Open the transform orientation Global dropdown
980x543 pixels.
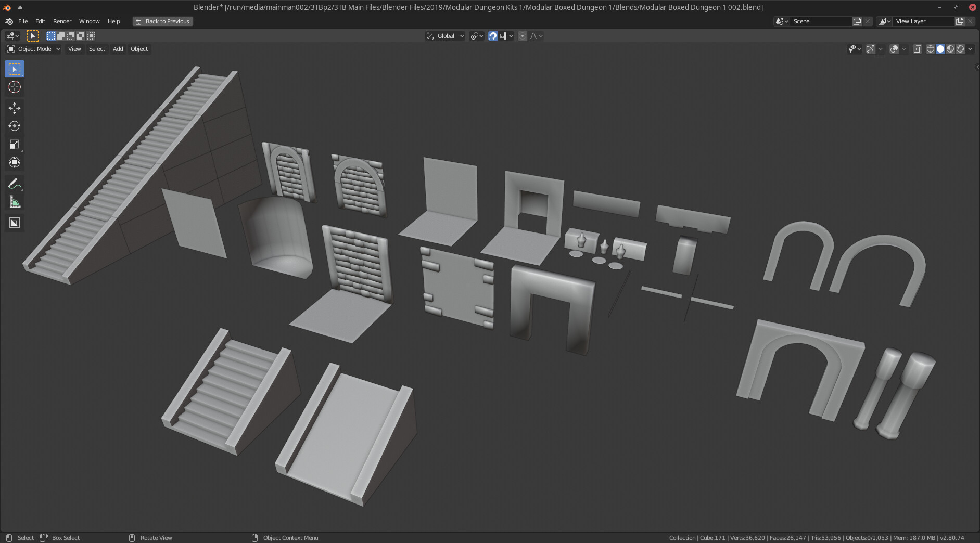pos(445,35)
